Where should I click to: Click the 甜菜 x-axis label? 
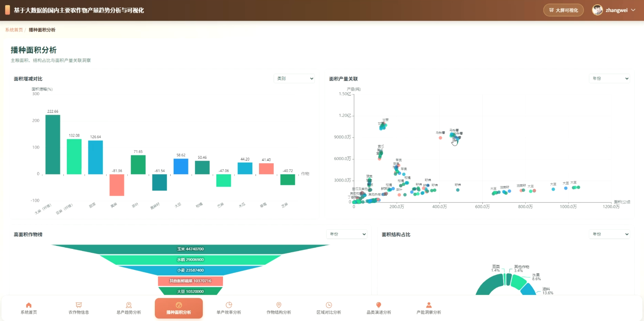click(93, 206)
